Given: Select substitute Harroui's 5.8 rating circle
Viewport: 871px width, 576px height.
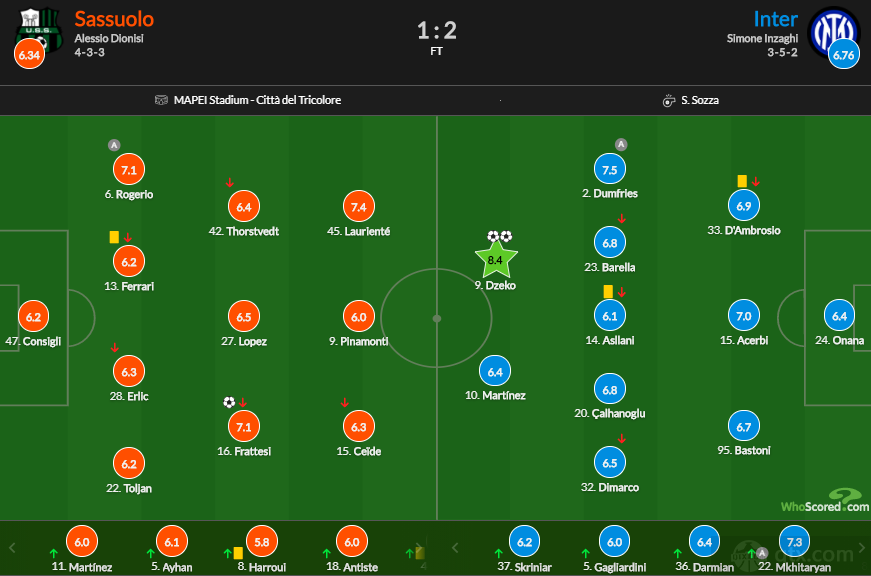Looking at the screenshot, I should (x=262, y=542).
